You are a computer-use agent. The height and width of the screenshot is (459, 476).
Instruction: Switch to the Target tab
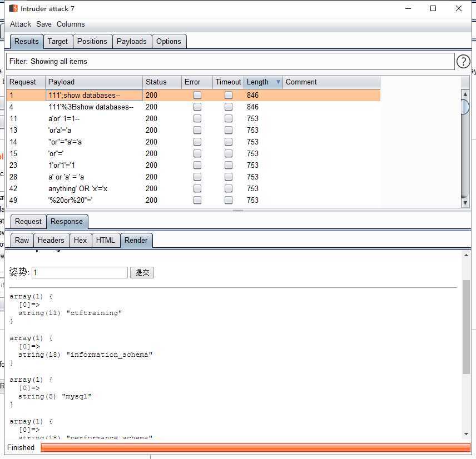pos(58,42)
